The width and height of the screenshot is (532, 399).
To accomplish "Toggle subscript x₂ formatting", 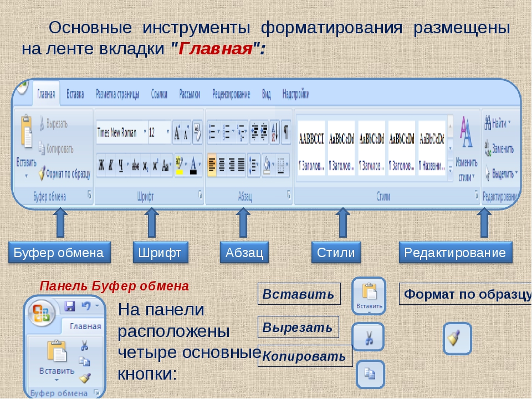I will (x=145, y=165).
